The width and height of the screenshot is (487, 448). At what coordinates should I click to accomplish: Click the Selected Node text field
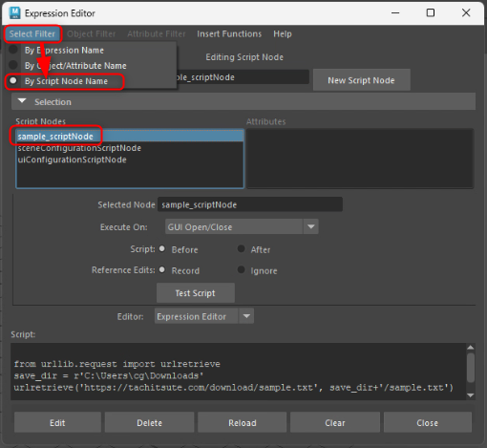pyautogui.click(x=250, y=204)
